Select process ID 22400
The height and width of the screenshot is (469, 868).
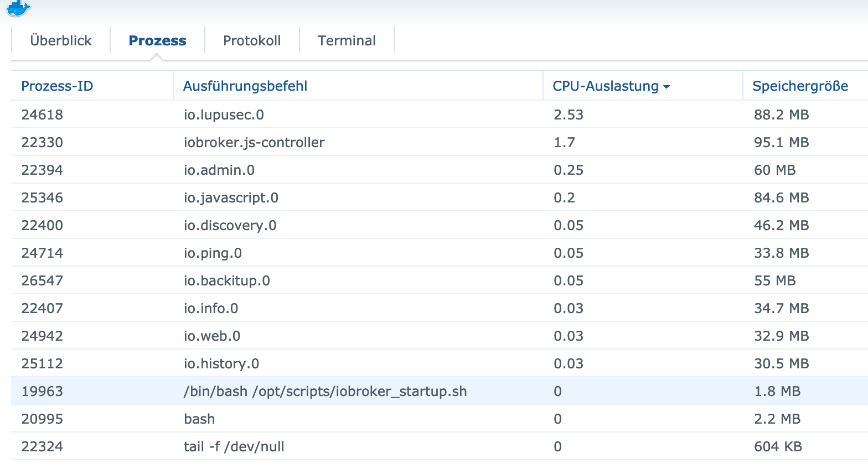click(x=42, y=225)
